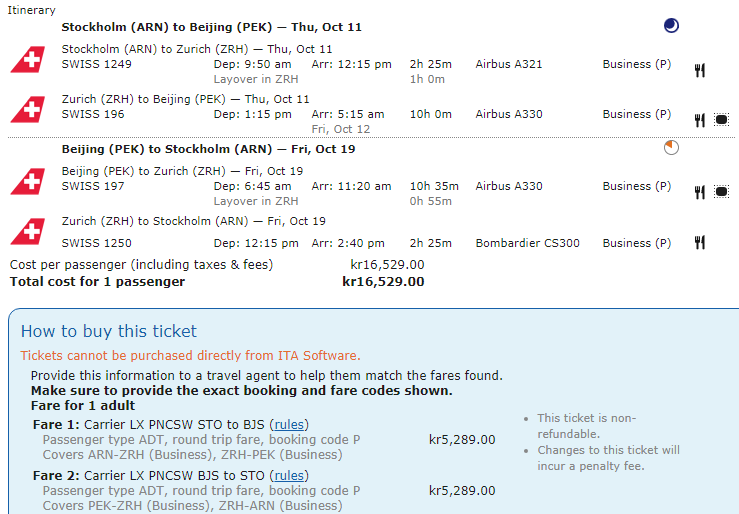The width and height of the screenshot is (739, 514).
Task: Click the SWISS logo beside flight SWISS 1249
Action: tap(27, 60)
